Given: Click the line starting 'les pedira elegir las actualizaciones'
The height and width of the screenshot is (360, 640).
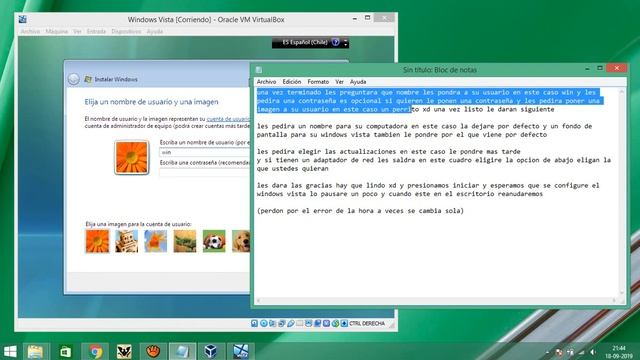Looking at the screenshot, I should [389, 151].
